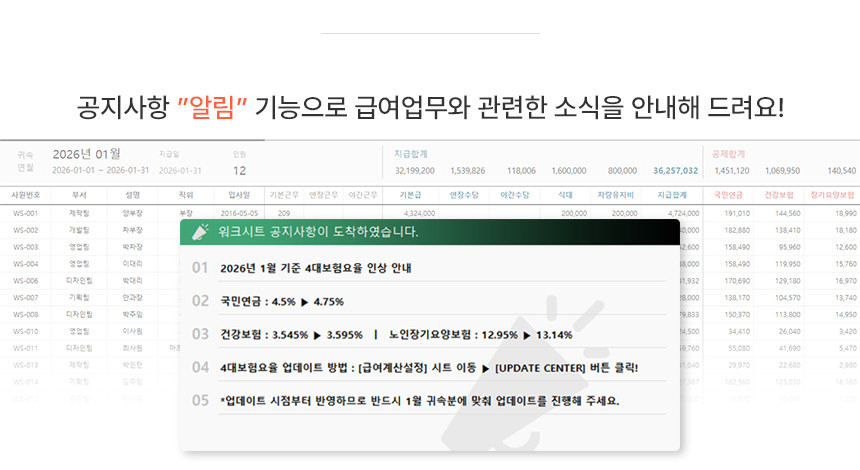Select employee row WS-006

25,281
